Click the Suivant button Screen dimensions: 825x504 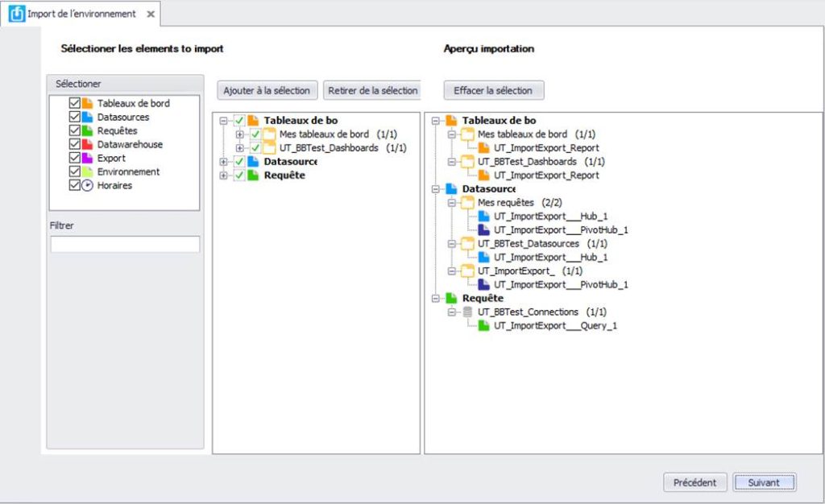(764, 482)
